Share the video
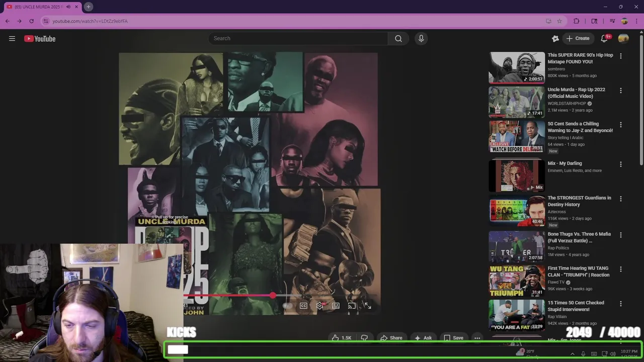 coord(391,338)
